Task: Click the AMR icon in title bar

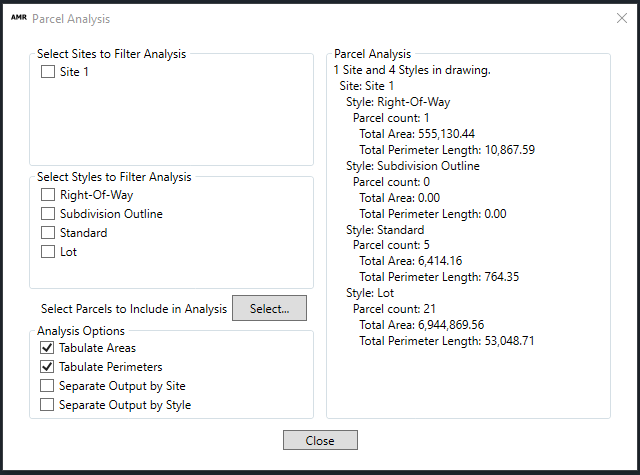Action: coord(17,18)
